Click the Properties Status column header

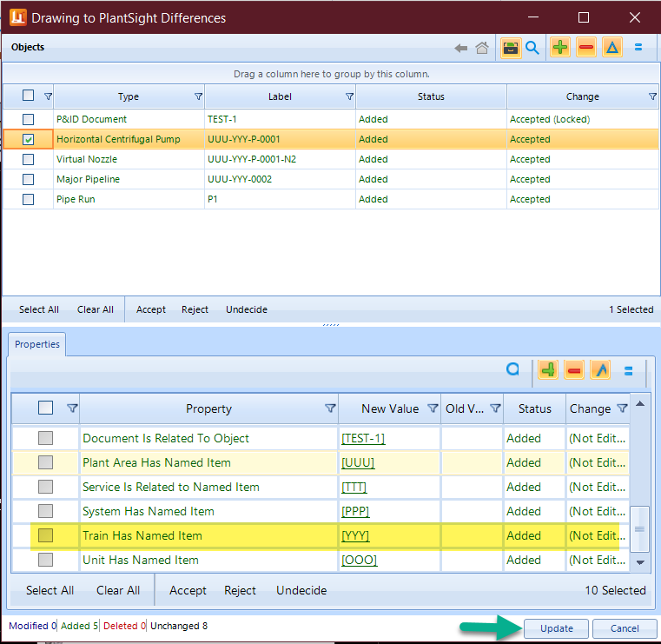tap(534, 408)
